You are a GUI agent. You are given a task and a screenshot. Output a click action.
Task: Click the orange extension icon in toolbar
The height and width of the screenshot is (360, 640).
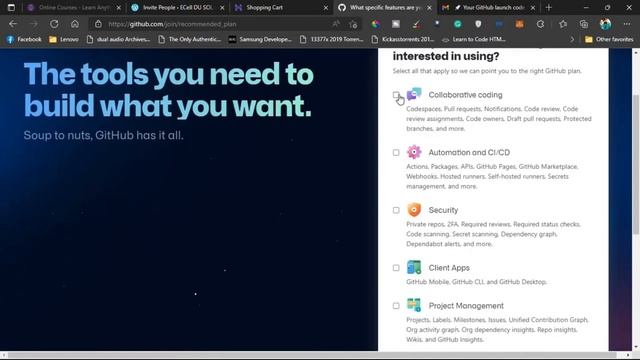tap(519, 24)
